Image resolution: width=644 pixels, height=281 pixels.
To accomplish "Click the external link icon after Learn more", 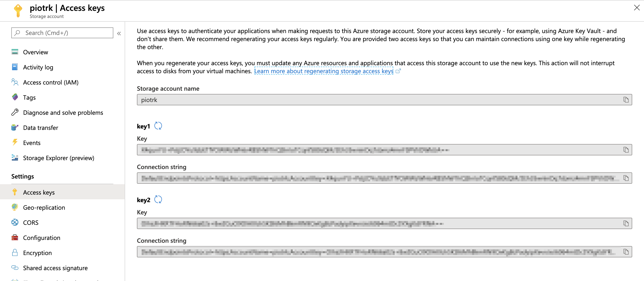I will pos(398,71).
